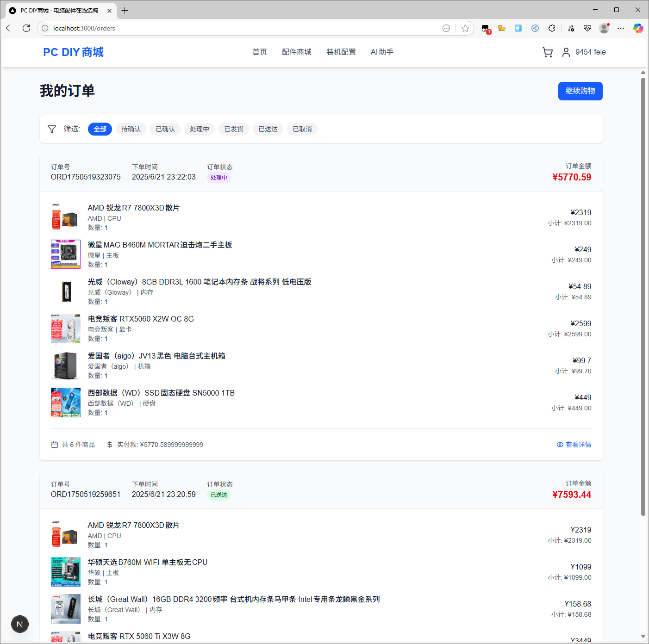Viewport: 649px width, 644px height.
Task: Refresh the page with reload icon
Action: coord(26,28)
